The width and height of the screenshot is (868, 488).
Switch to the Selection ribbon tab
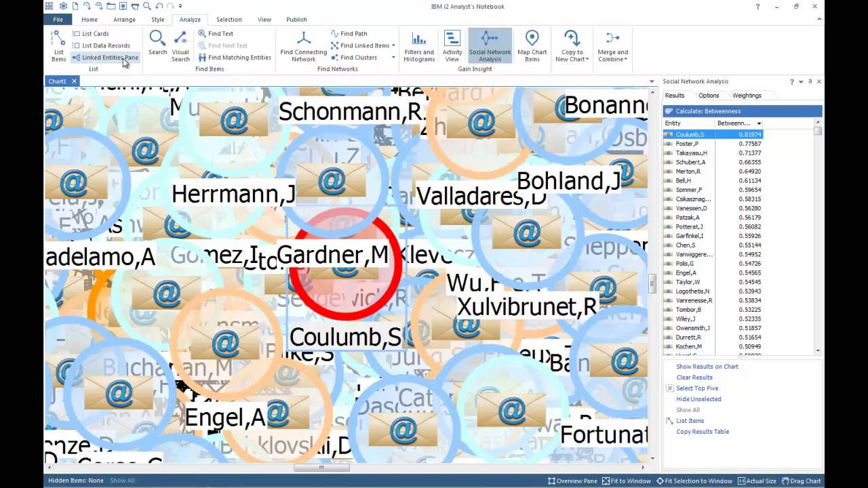click(x=229, y=20)
